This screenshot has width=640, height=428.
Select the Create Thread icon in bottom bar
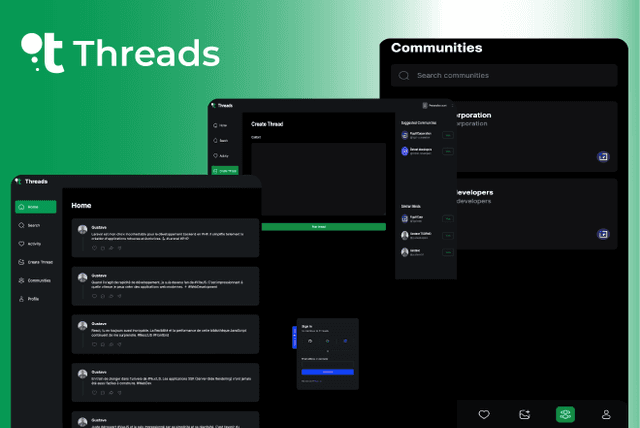[525, 414]
